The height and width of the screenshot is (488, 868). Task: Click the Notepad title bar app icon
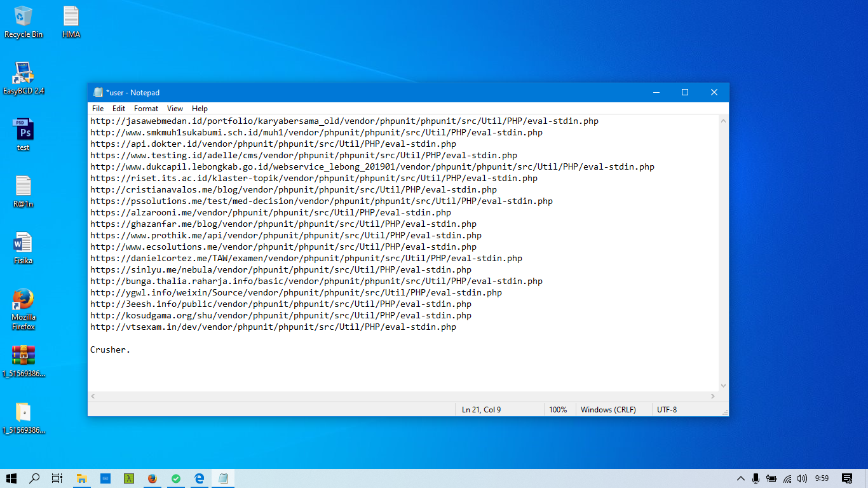98,93
